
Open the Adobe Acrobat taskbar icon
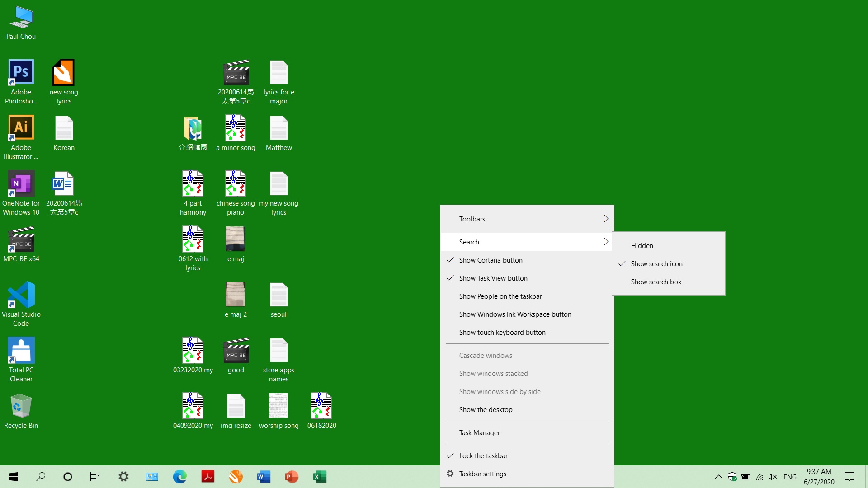208,476
